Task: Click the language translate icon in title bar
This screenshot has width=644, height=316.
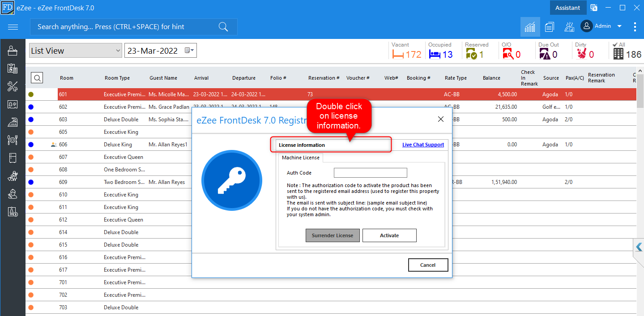Action: point(594,8)
